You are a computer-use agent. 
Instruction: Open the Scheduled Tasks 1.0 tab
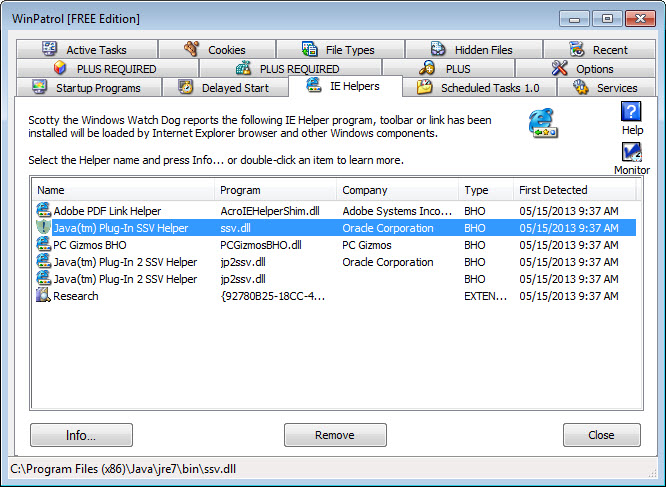pyautogui.click(x=480, y=87)
